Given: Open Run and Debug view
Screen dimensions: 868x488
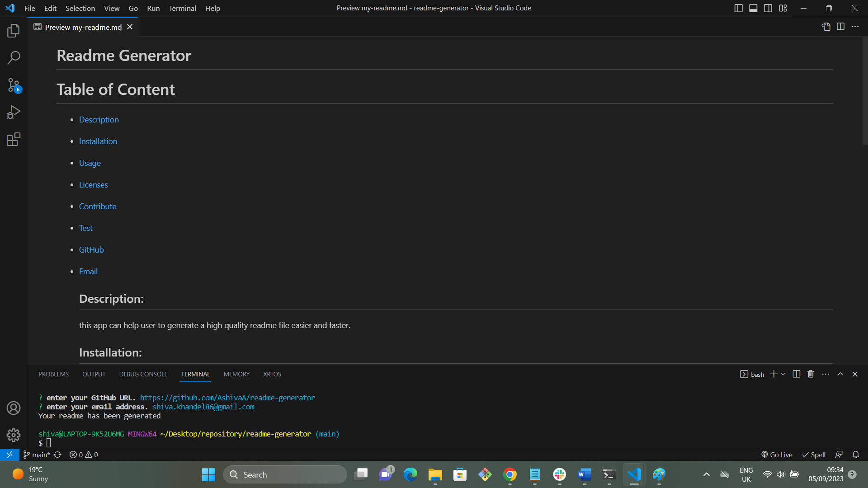Looking at the screenshot, I should (x=14, y=112).
